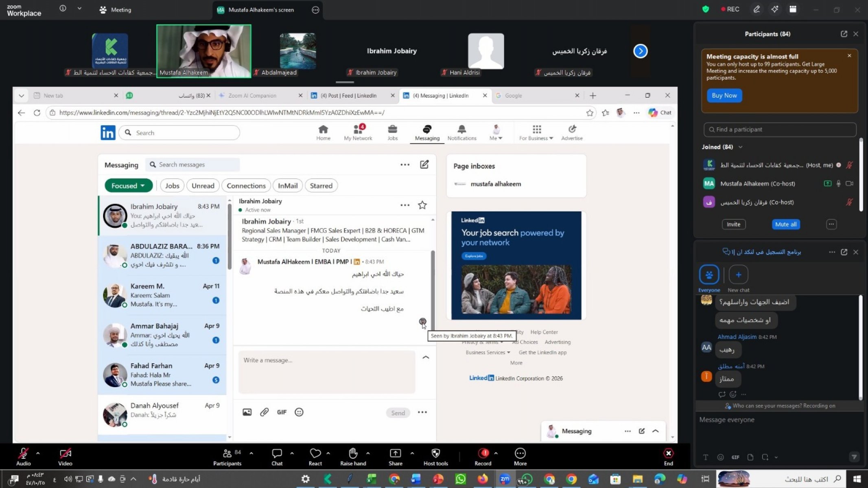Open Host tools shield icon
The image size is (868, 488).
435,453
